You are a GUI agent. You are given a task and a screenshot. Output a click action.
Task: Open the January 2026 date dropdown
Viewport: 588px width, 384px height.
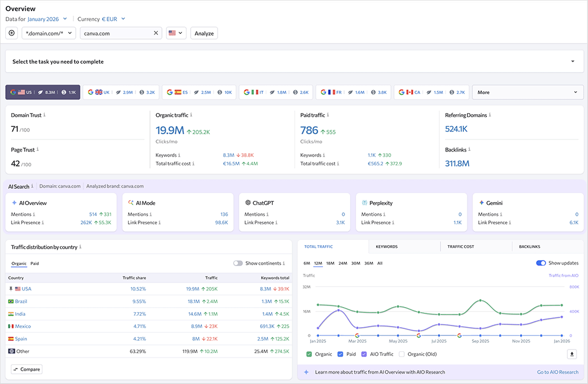pyautogui.click(x=46, y=19)
